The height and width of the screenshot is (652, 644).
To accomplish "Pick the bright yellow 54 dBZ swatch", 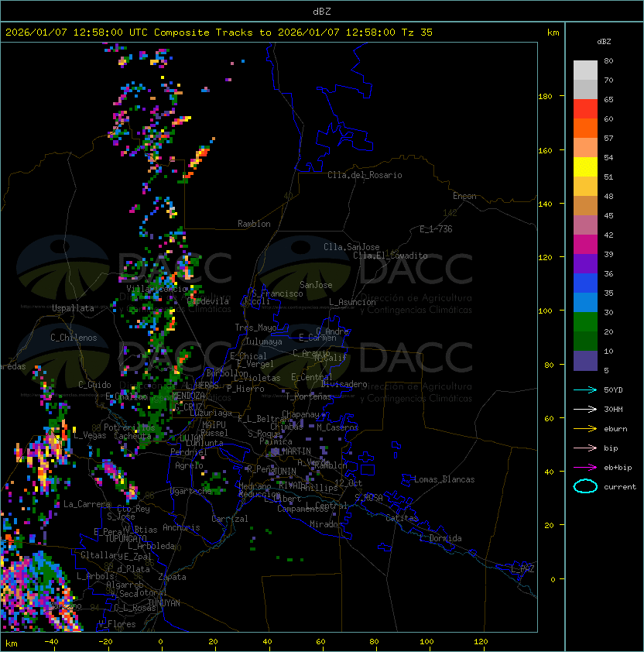I will 585,166.
